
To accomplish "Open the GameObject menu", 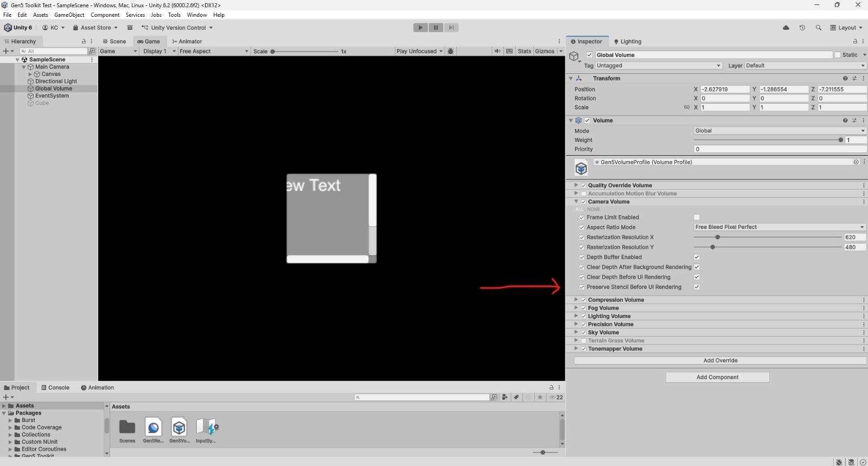I will click(69, 15).
